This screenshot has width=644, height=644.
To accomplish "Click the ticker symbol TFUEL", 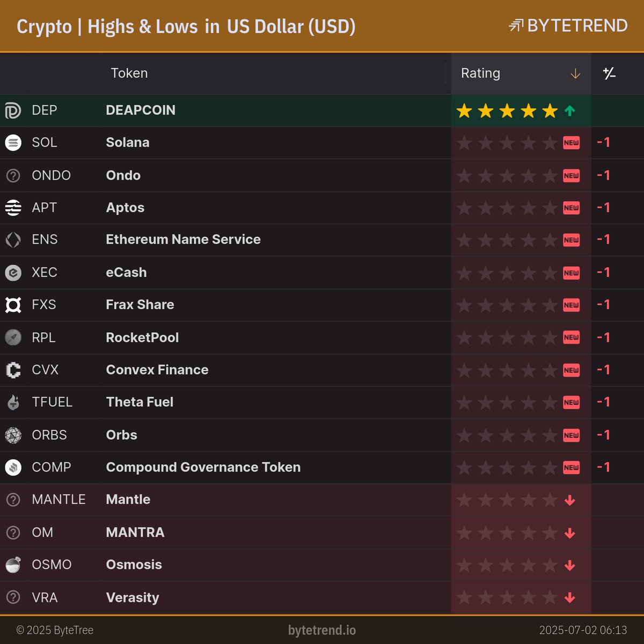I will [52, 402].
